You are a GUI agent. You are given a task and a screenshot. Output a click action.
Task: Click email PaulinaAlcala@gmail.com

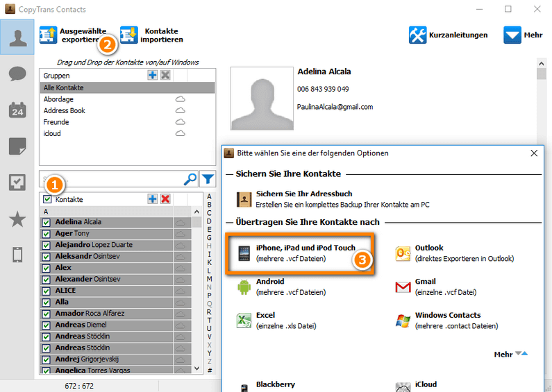click(x=335, y=107)
